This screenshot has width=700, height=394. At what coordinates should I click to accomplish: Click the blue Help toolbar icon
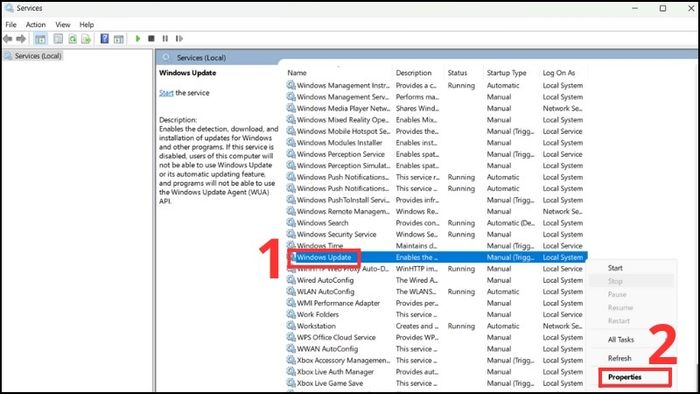click(104, 39)
